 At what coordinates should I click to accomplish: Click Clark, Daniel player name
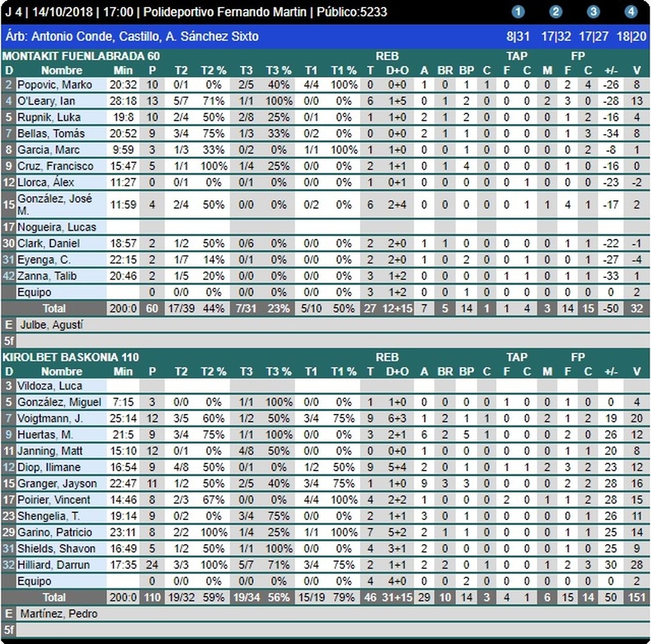tap(47, 243)
